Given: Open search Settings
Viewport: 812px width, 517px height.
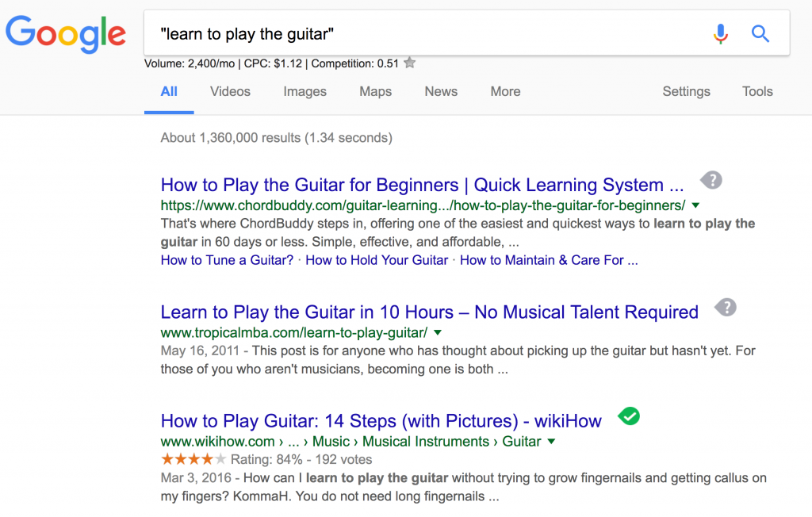Looking at the screenshot, I should click(x=686, y=92).
